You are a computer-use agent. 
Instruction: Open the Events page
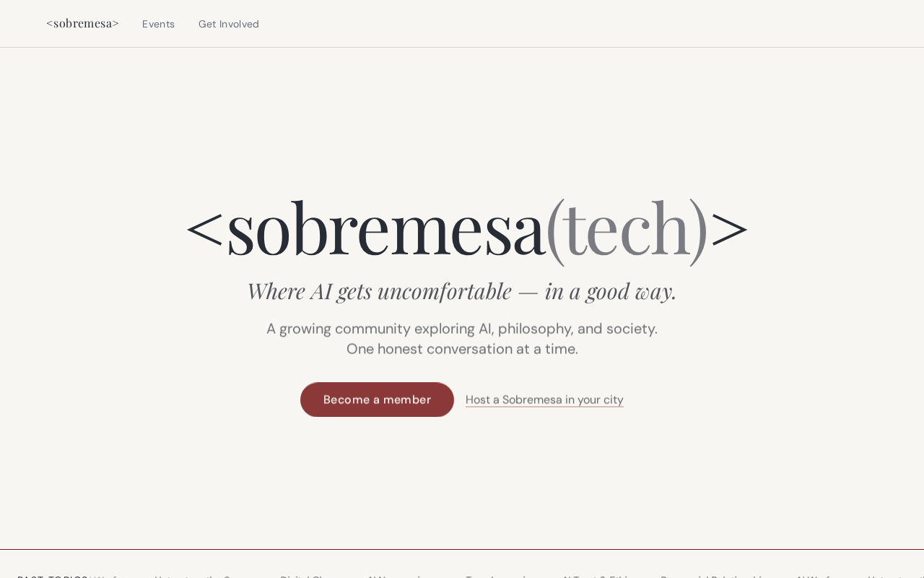tap(158, 24)
